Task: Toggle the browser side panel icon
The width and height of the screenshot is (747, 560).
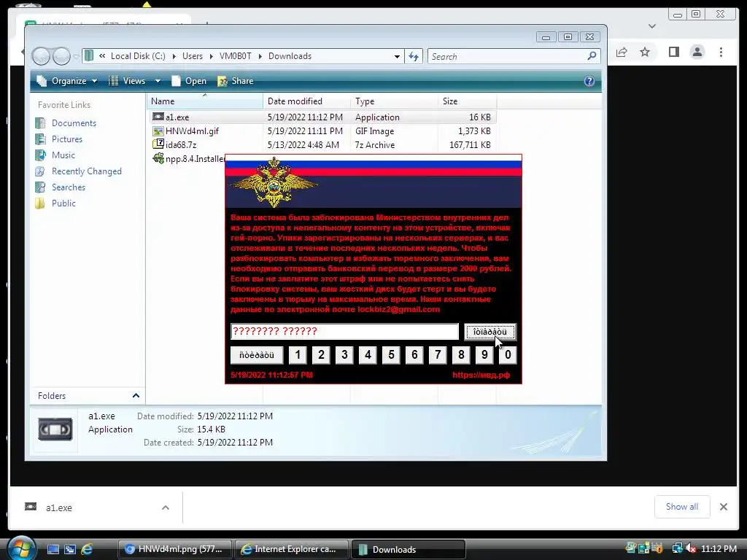Action: click(x=673, y=52)
